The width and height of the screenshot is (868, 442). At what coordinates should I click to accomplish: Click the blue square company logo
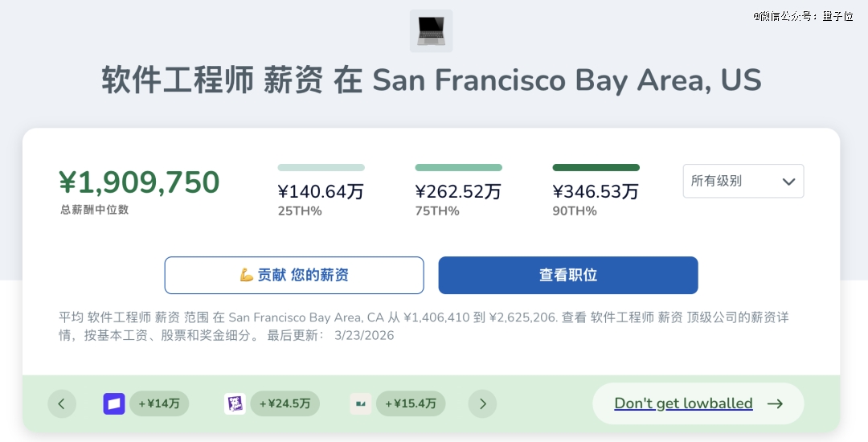(x=114, y=403)
